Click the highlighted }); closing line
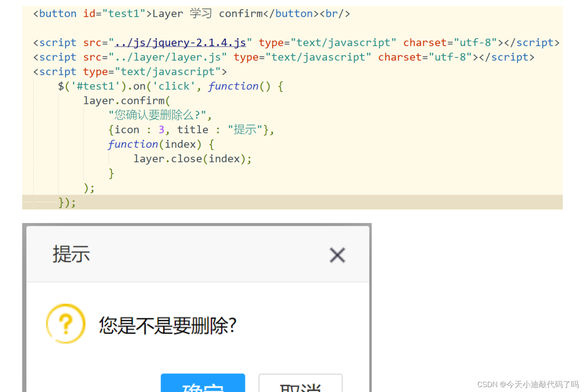Screen dimensions: 585x392 click(x=292, y=202)
